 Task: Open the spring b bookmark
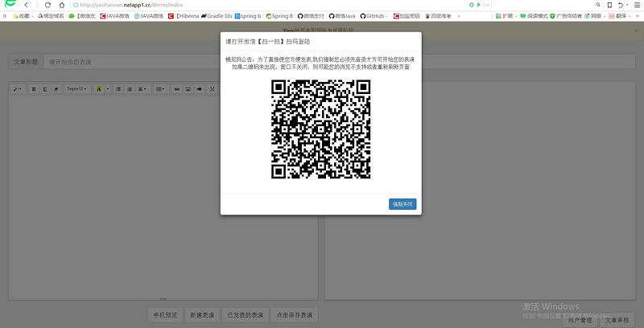[x=248, y=16]
